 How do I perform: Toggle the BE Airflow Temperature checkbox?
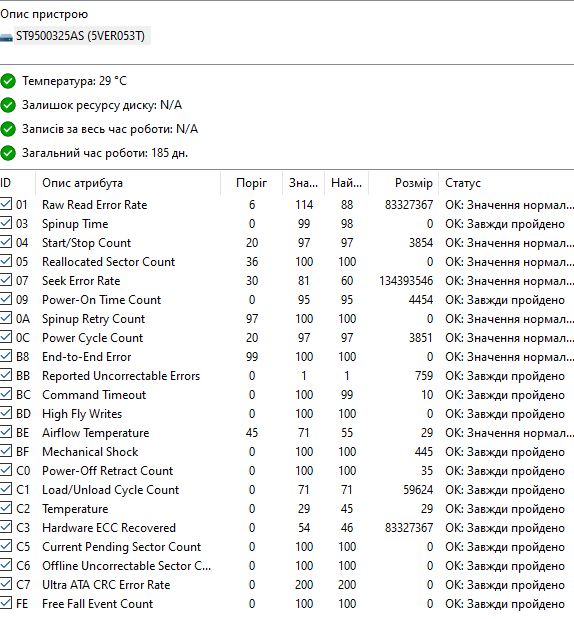(6, 431)
